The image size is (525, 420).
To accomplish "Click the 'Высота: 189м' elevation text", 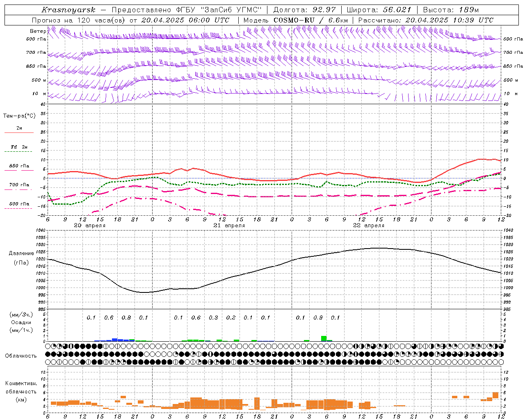I will [x=451, y=10].
